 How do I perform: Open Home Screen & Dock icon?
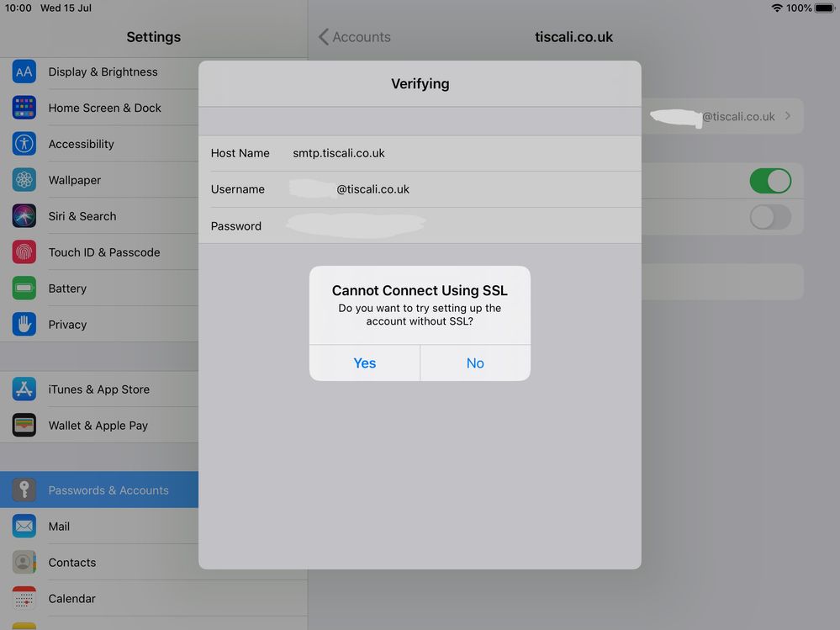point(24,108)
